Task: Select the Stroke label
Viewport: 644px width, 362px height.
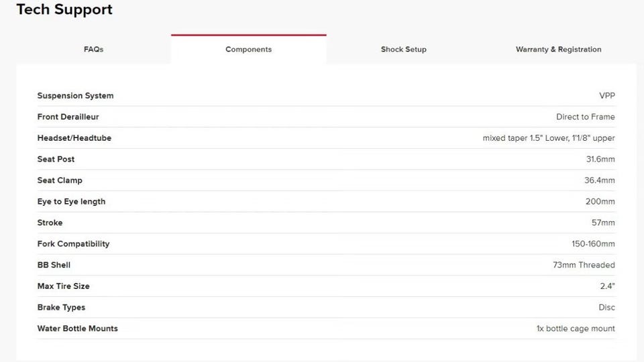Action: click(x=50, y=223)
